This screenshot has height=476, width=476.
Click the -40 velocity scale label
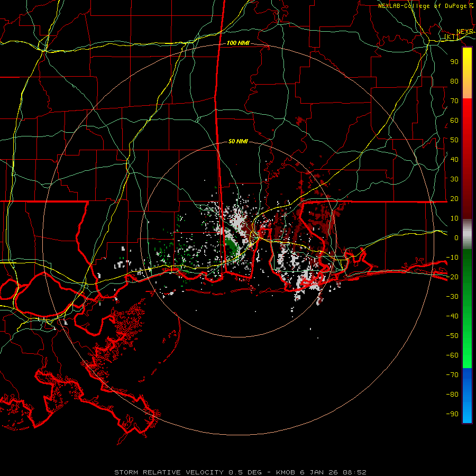click(452, 316)
